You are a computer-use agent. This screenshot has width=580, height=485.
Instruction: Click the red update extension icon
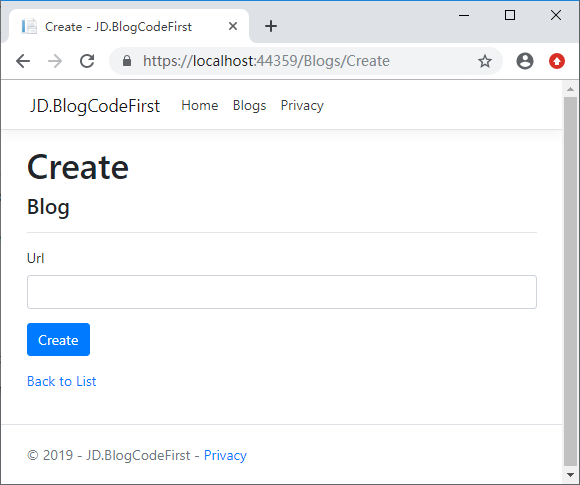pos(556,61)
